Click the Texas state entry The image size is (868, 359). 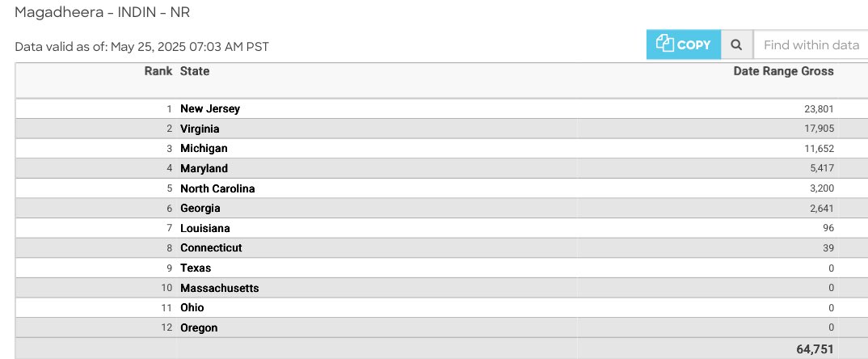[x=196, y=268]
